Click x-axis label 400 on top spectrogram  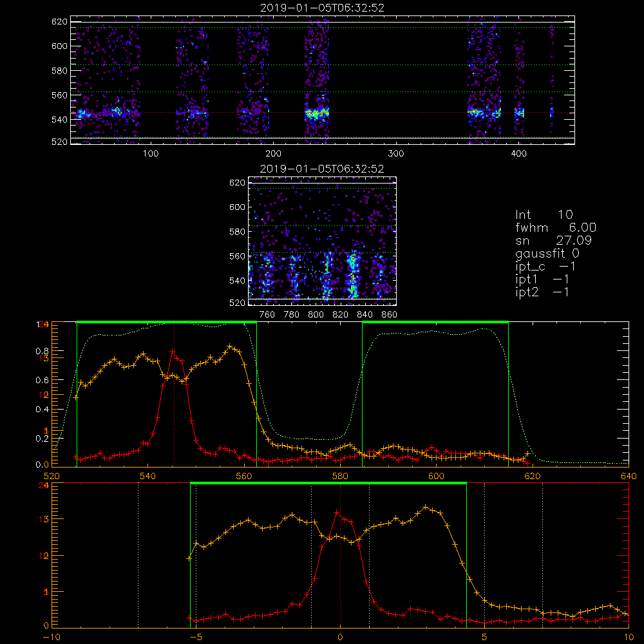pyautogui.click(x=518, y=154)
